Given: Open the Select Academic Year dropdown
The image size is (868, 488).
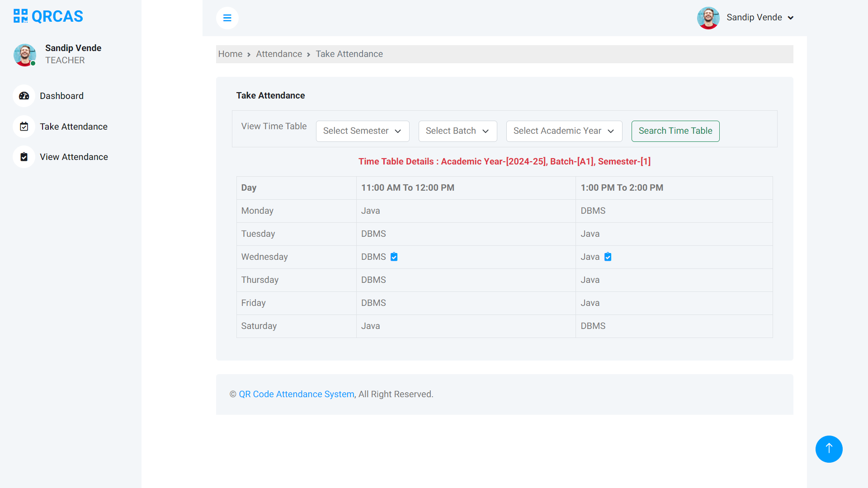Looking at the screenshot, I should point(564,131).
